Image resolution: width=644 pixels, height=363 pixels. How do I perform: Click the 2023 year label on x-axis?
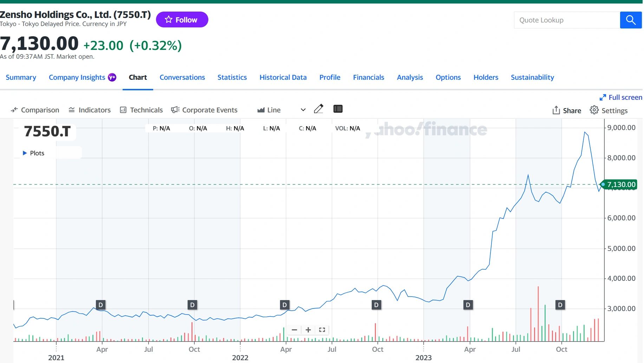424,357
